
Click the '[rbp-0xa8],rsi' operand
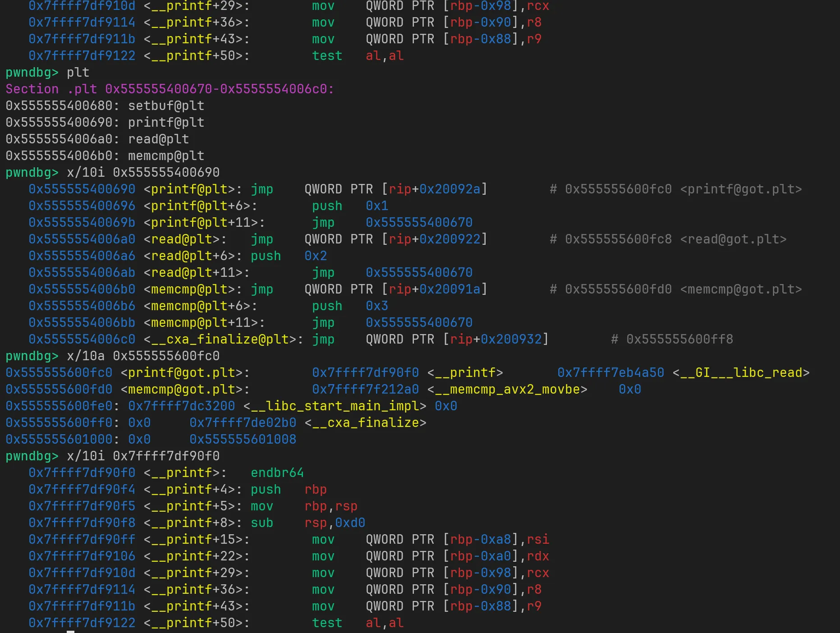click(496, 540)
